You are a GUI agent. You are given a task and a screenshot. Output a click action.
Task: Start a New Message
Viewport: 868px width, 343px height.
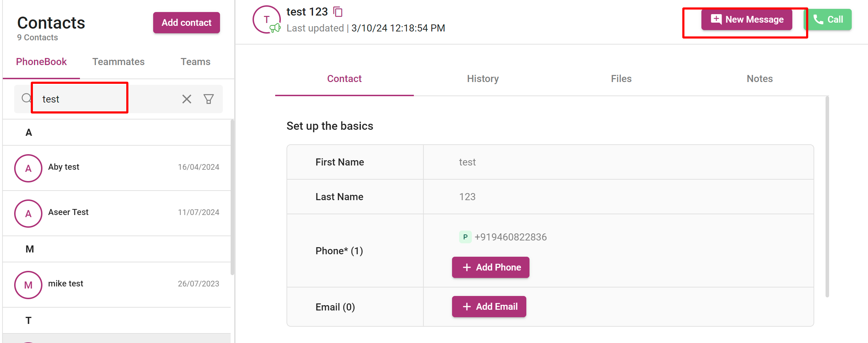[747, 19]
